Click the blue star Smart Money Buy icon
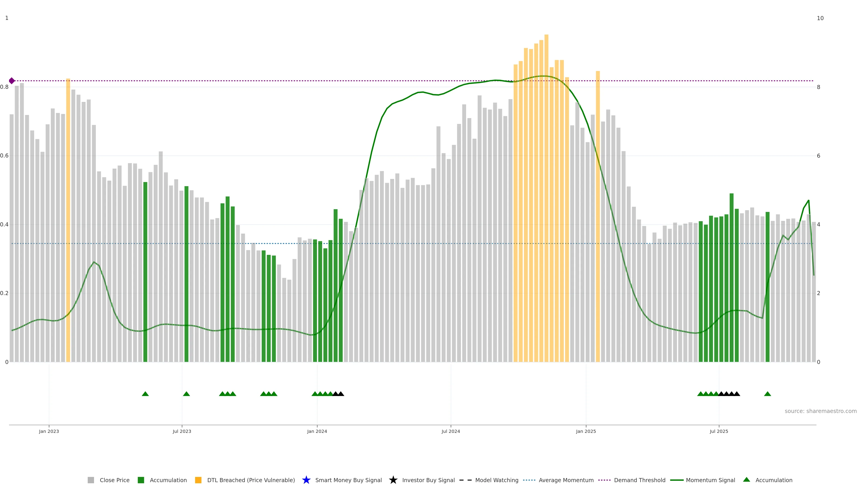868x488 pixels. pyautogui.click(x=306, y=480)
